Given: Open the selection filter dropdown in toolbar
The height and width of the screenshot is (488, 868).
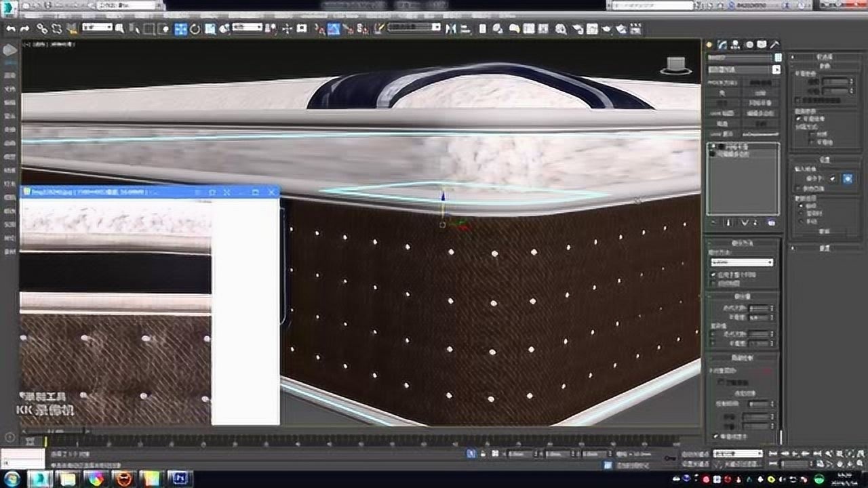Looking at the screenshot, I should pos(97,27).
